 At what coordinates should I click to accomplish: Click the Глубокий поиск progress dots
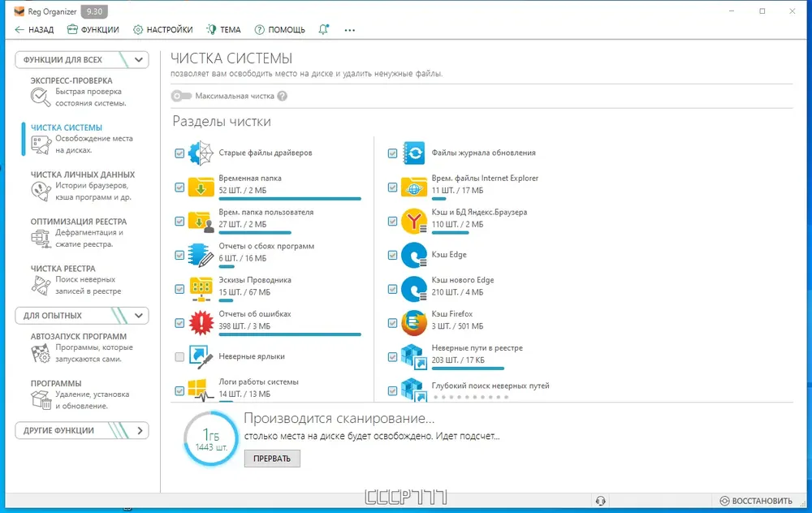tap(471, 397)
